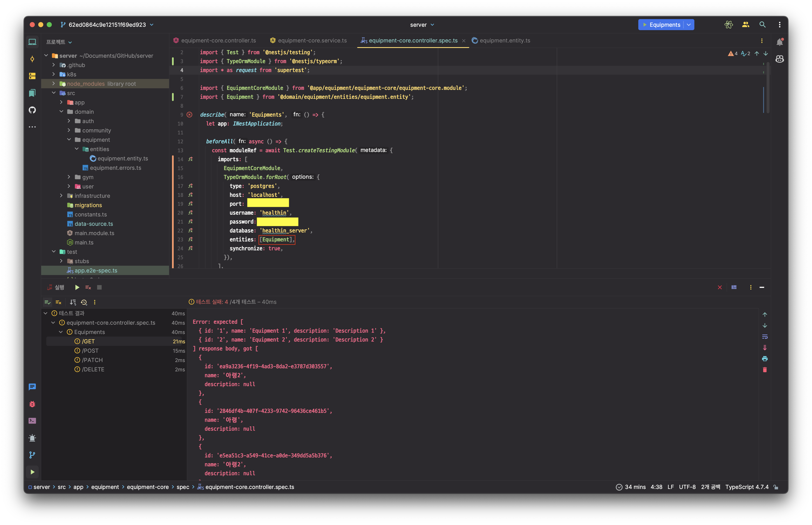Toggle show passed tests filter
This screenshot has height=525, width=812.
(47, 302)
